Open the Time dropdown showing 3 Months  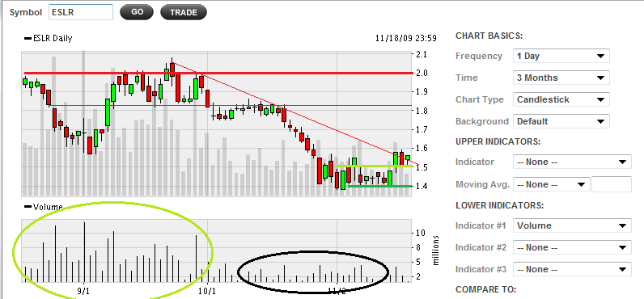click(x=561, y=78)
